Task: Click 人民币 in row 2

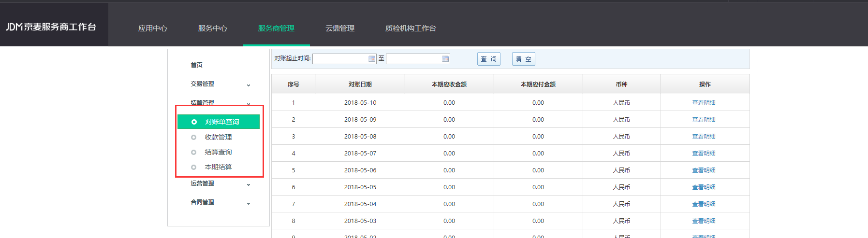Action: 621,120
